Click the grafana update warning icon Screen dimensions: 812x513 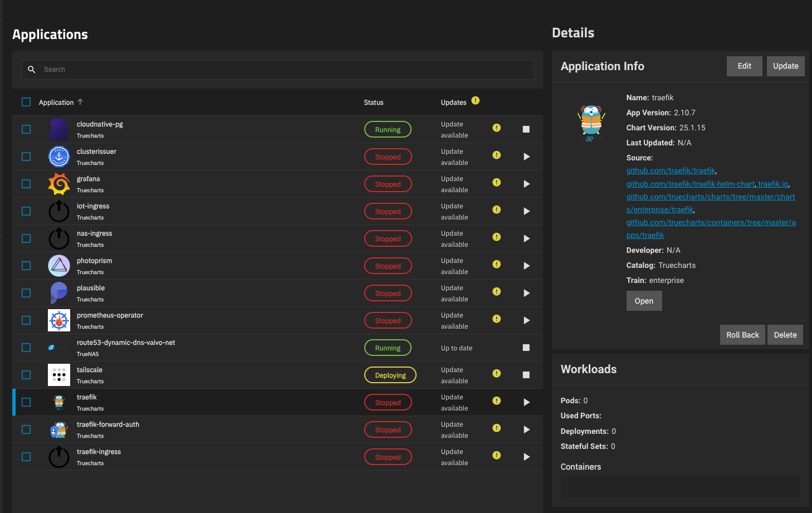tap(496, 182)
